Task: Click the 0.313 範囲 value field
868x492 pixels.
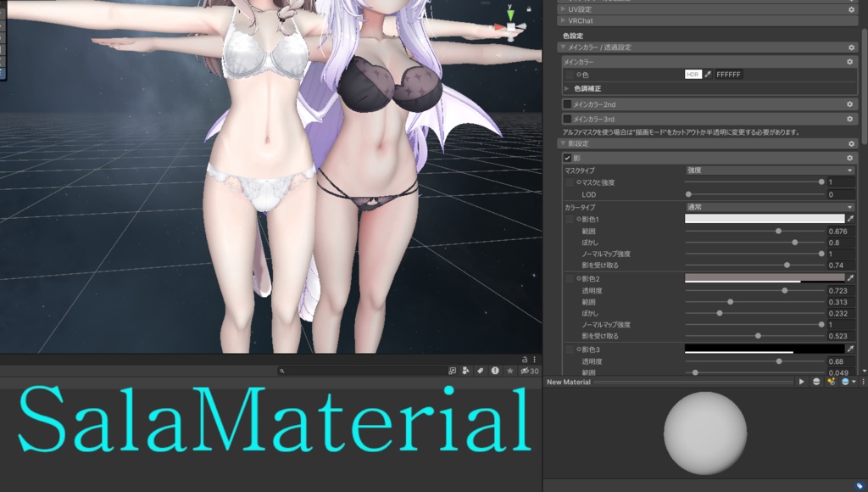Action: 841,302
